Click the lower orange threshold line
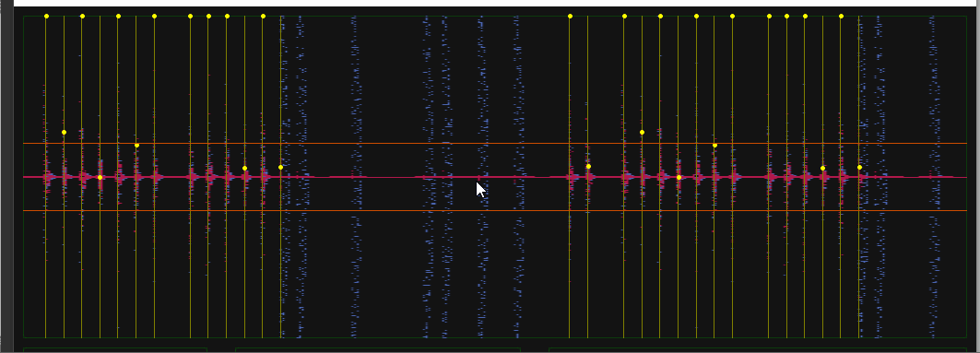This screenshot has width=980, height=353. click(x=495, y=210)
